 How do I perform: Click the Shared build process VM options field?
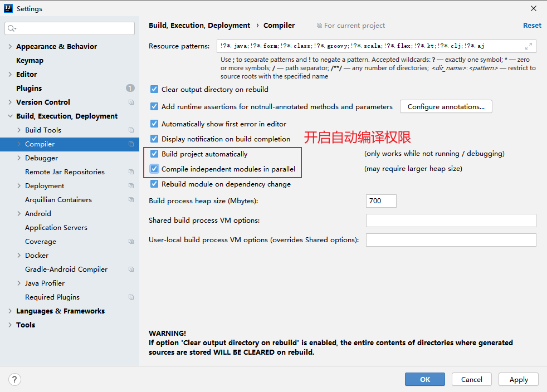(451, 220)
